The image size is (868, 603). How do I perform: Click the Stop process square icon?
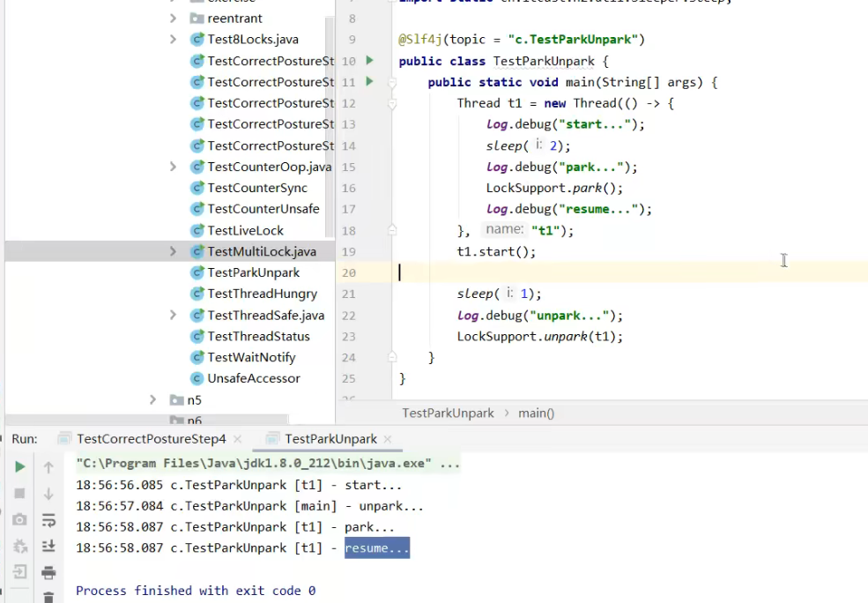click(x=19, y=494)
